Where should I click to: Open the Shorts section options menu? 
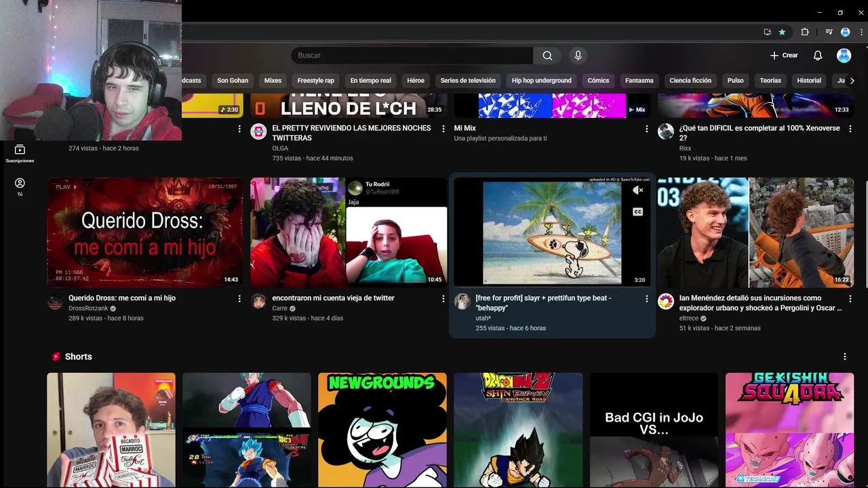[845, 357]
